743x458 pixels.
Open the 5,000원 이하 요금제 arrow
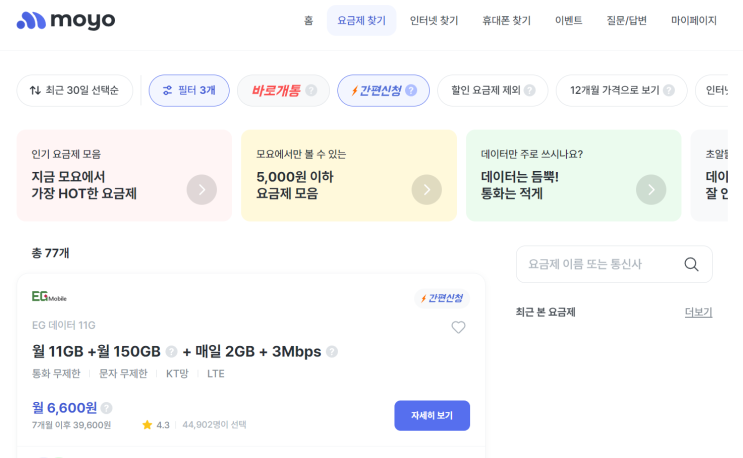[x=427, y=189]
